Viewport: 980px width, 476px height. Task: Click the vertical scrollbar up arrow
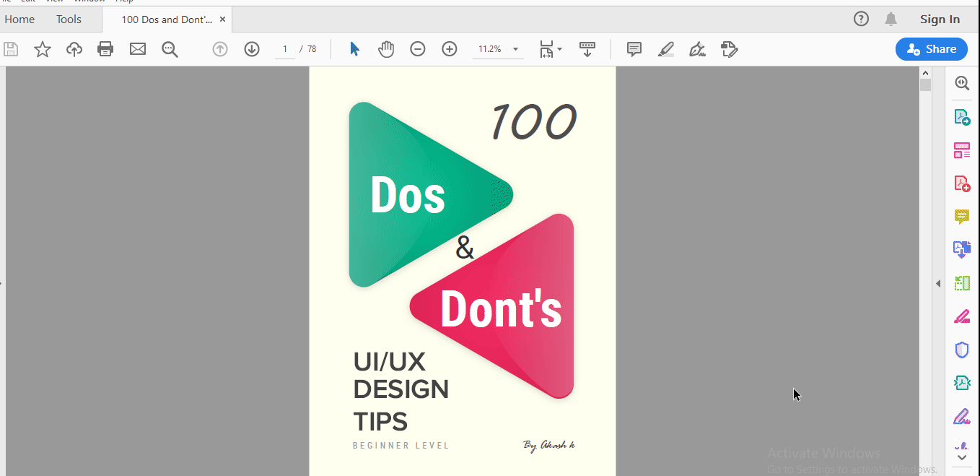925,72
